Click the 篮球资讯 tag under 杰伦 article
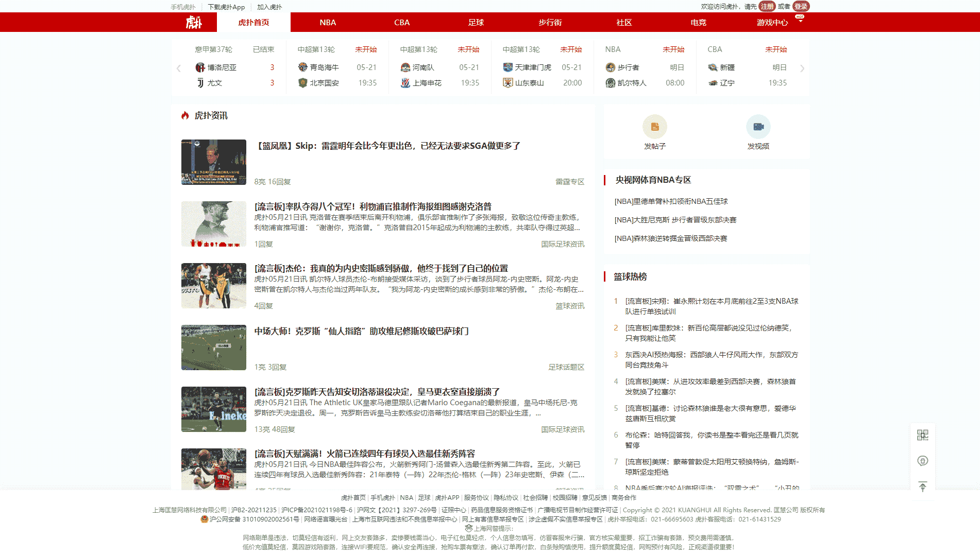The width and height of the screenshot is (980, 556). point(570,306)
